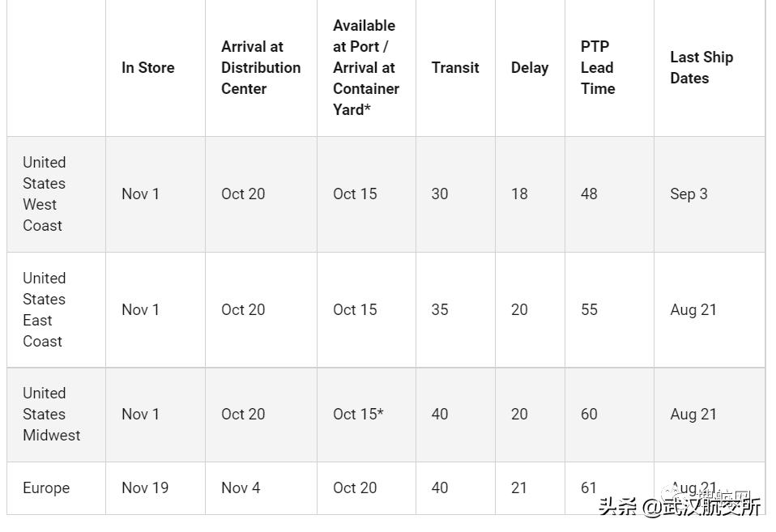This screenshot has width=776, height=532.
Task: Click the United States East Coast row label
Action: pyautogui.click(x=44, y=309)
